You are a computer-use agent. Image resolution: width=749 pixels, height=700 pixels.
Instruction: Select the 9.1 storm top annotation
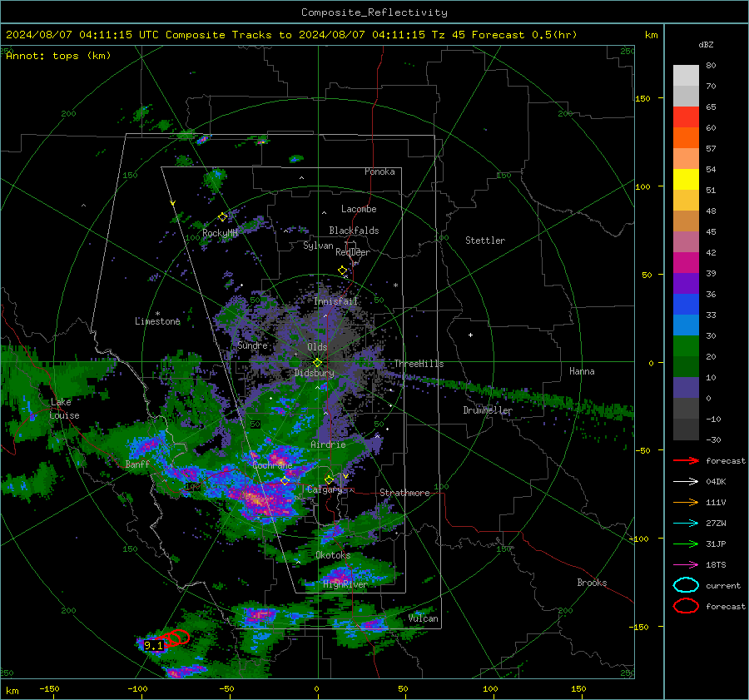tap(153, 646)
